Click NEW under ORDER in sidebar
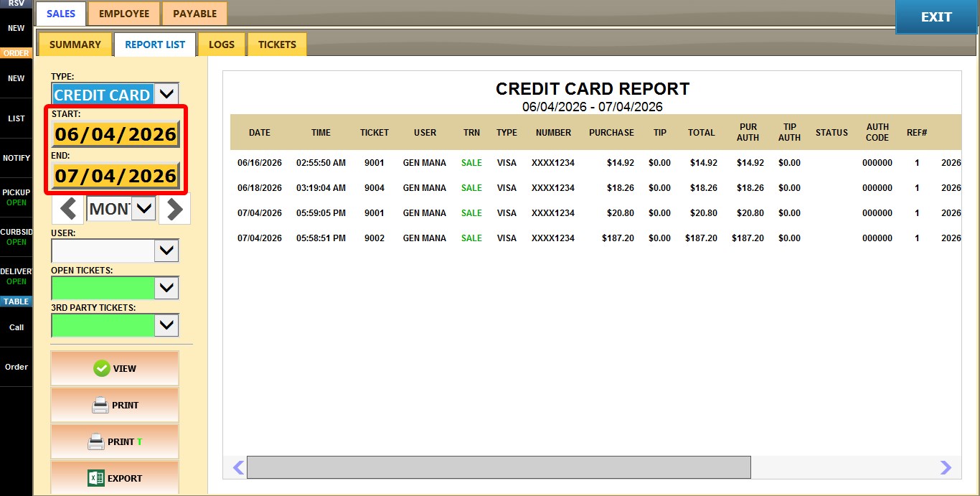The height and width of the screenshot is (496, 980). coord(16,78)
